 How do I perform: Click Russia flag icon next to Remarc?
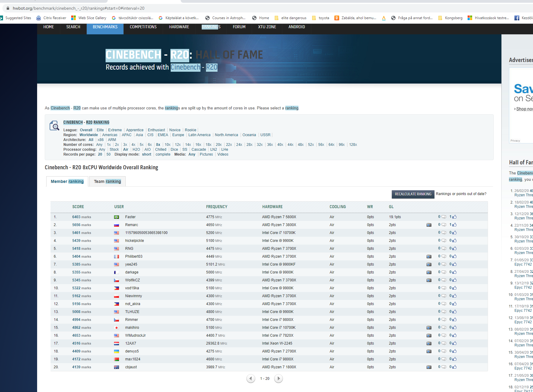coord(117,225)
